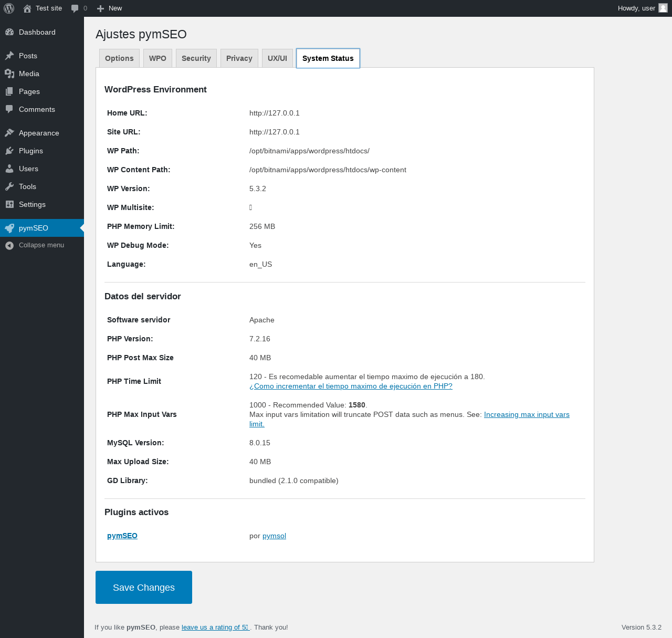Open PHP execution time increase link
Screen dimensions: 672x638
[351, 386]
